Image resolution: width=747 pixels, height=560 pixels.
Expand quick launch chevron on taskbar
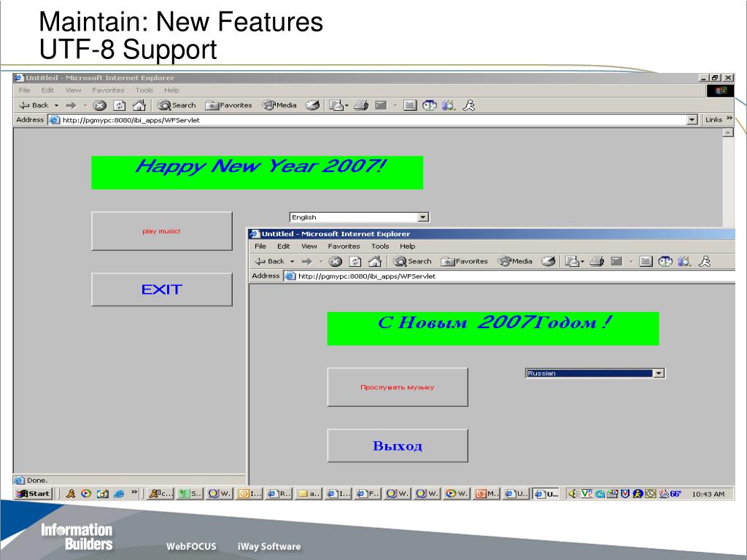point(134,492)
